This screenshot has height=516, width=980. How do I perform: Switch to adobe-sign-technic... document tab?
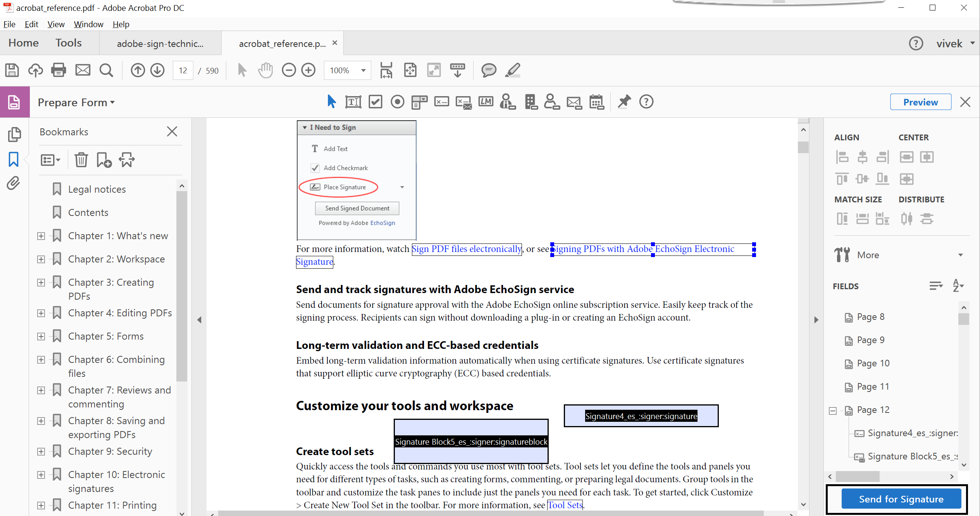[160, 43]
